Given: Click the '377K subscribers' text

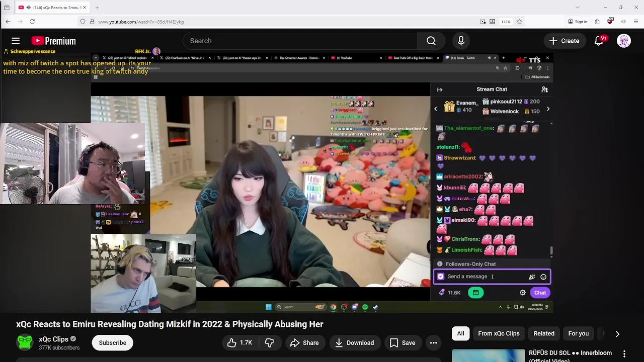Looking at the screenshot, I should coord(59,348).
